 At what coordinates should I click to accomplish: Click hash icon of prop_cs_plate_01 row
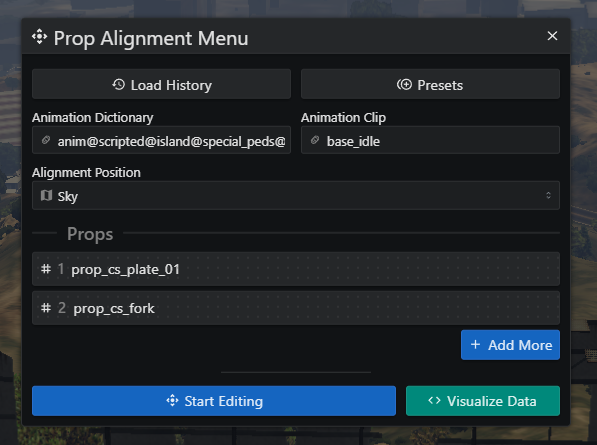46,269
